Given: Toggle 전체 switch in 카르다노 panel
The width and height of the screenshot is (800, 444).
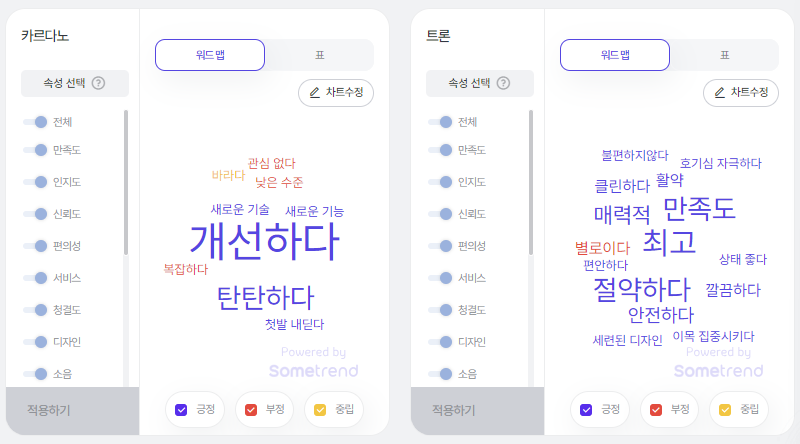Looking at the screenshot, I should coord(35,122).
